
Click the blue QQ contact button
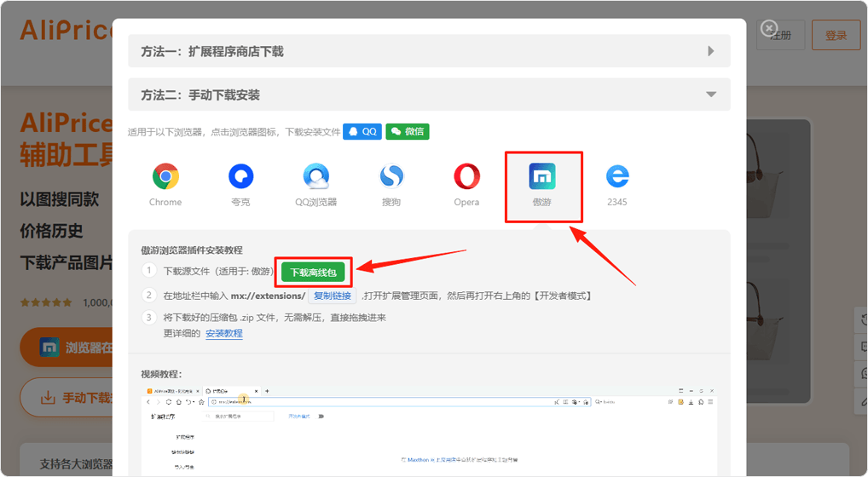(x=362, y=132)
